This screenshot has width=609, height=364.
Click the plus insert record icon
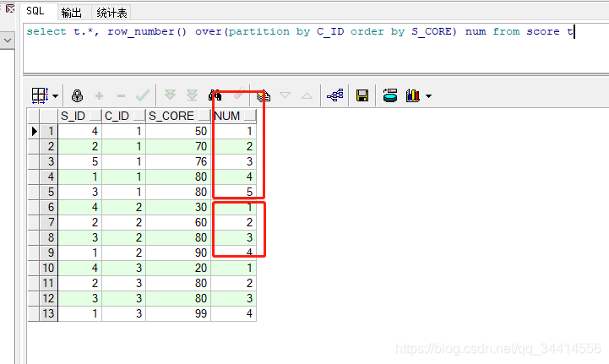click(100, 95)
